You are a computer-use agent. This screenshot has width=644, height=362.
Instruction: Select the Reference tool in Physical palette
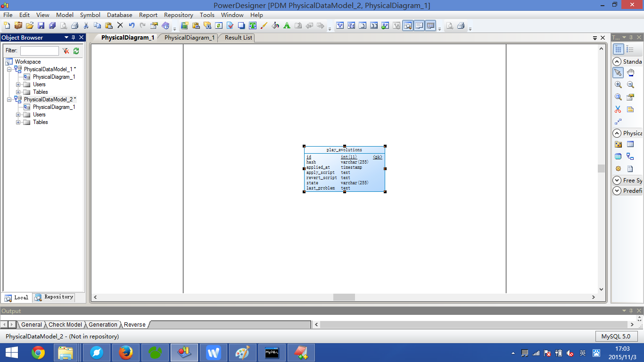point(630,156)
